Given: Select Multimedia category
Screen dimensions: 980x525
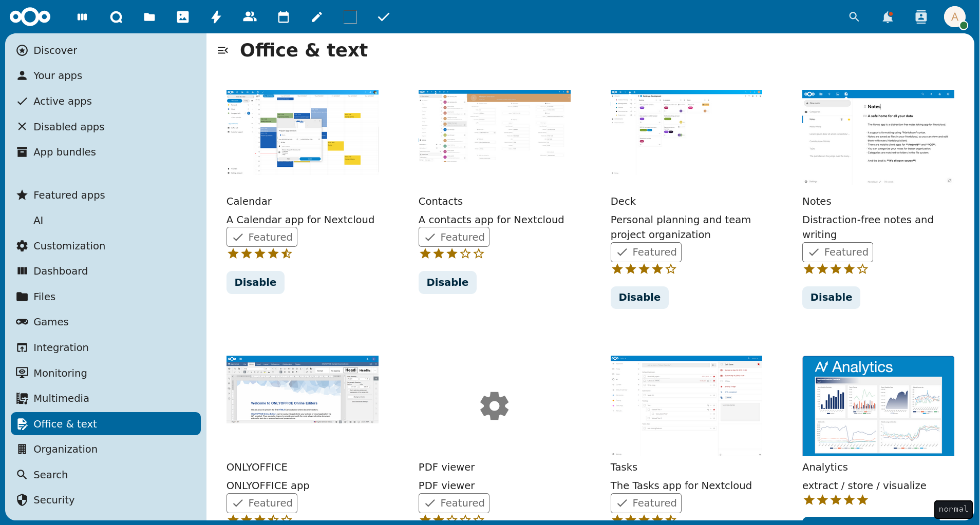Looking at the screenshot, I should (106, 398).
